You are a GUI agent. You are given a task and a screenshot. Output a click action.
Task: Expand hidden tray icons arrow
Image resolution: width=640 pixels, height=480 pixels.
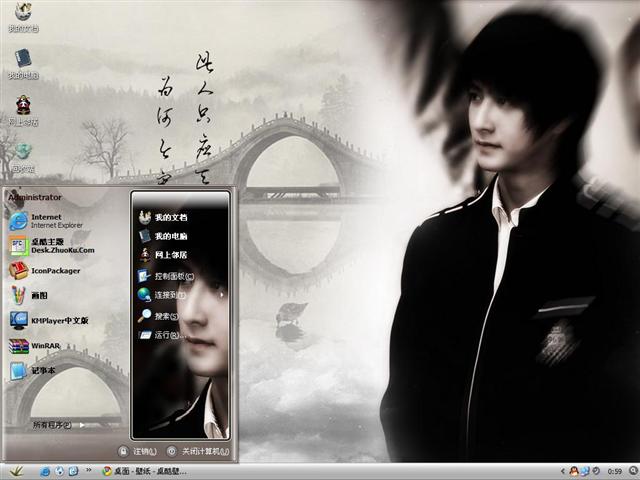pos(562,471)
